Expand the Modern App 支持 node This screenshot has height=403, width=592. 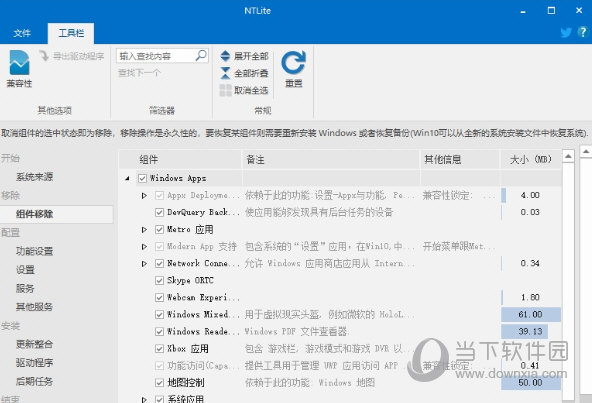click(x=144, y=246)
